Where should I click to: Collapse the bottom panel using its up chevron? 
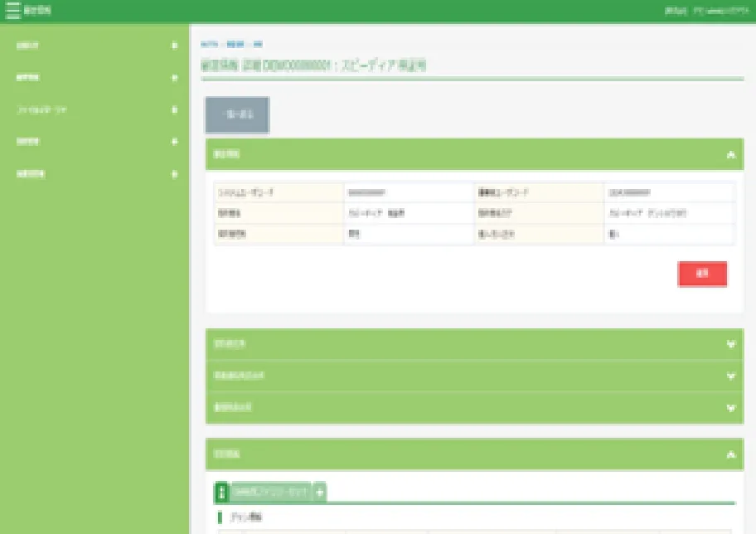(x=729, y=454)
